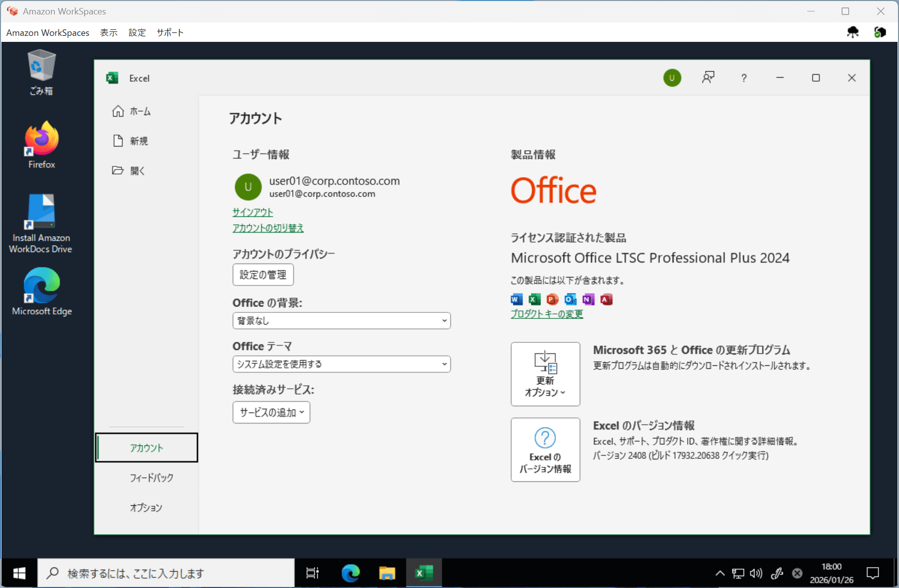899x588 pixels.
Task: Click the user01 avatar in title bar
Action: click(672, 78)
